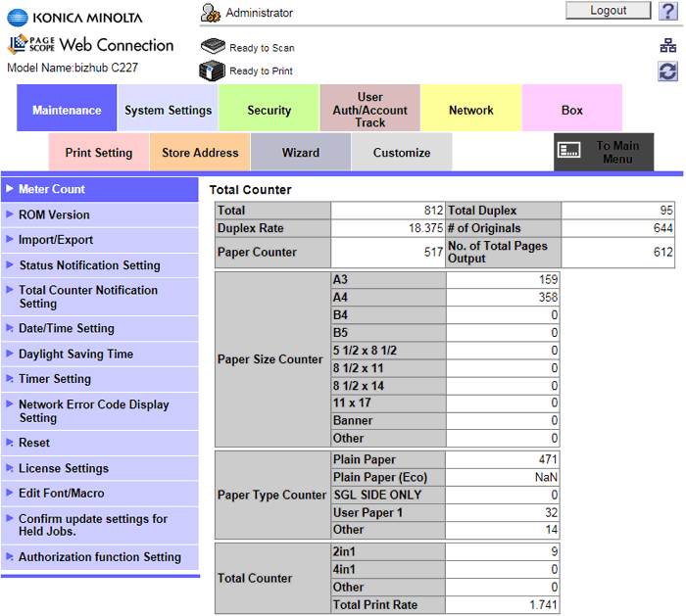686x616 pixels.
Task: Open Edit Font/Macro page
Action: pyautogui.click(x=100, y=494)
